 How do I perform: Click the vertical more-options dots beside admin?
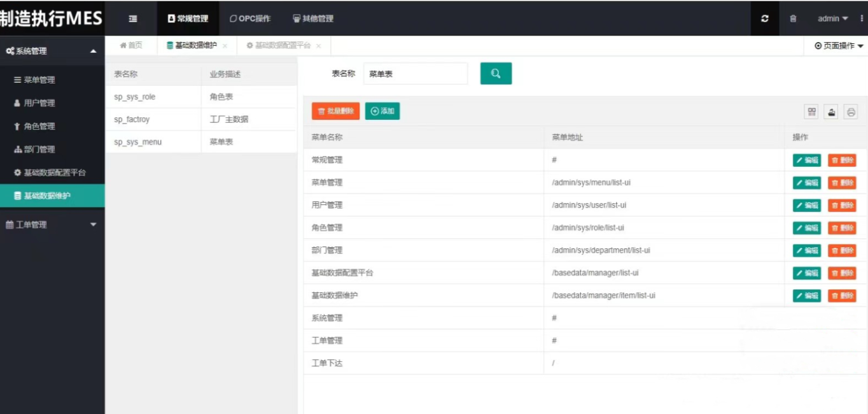[x=862, y=18]
